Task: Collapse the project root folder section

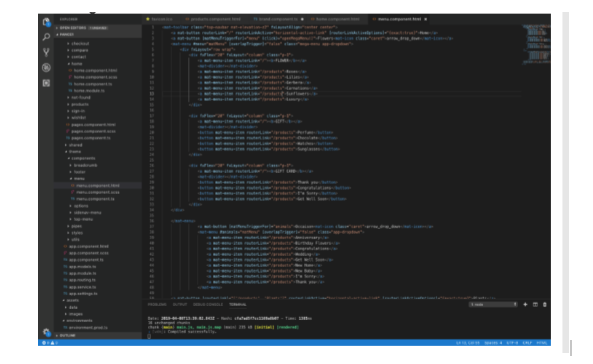Action: (x=98, y=34)
